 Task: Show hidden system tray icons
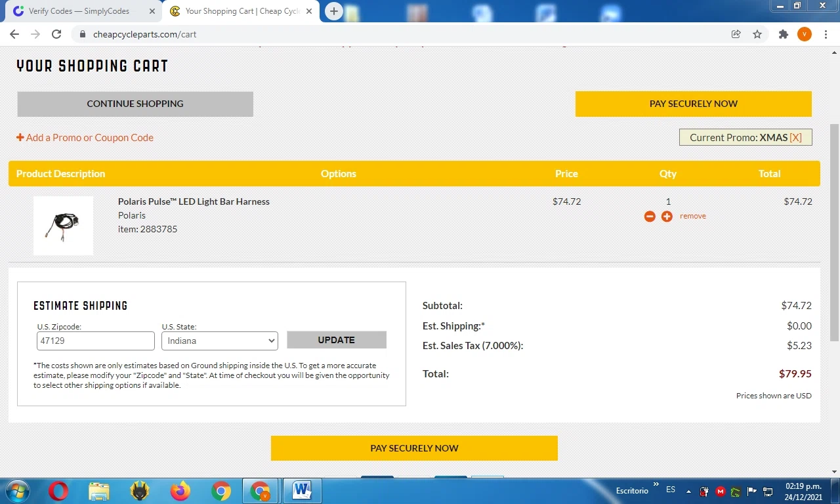pos(688,491)
